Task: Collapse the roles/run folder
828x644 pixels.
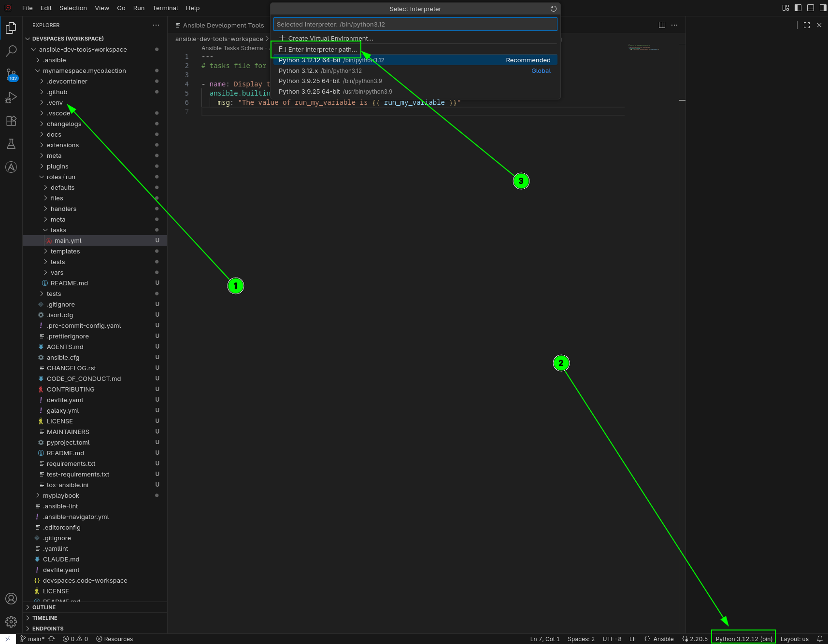Action: pos(95,177)
